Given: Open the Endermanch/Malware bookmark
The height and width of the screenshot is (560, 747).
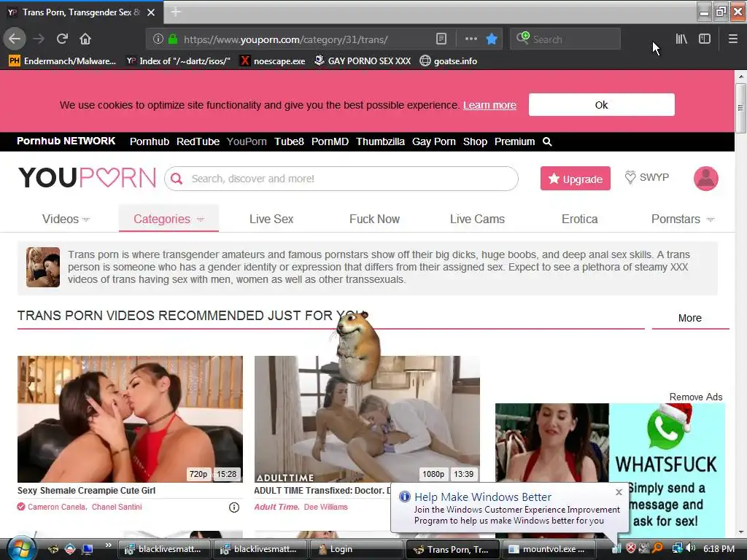Looking at the screenshot, I should (x=63, y=61).
